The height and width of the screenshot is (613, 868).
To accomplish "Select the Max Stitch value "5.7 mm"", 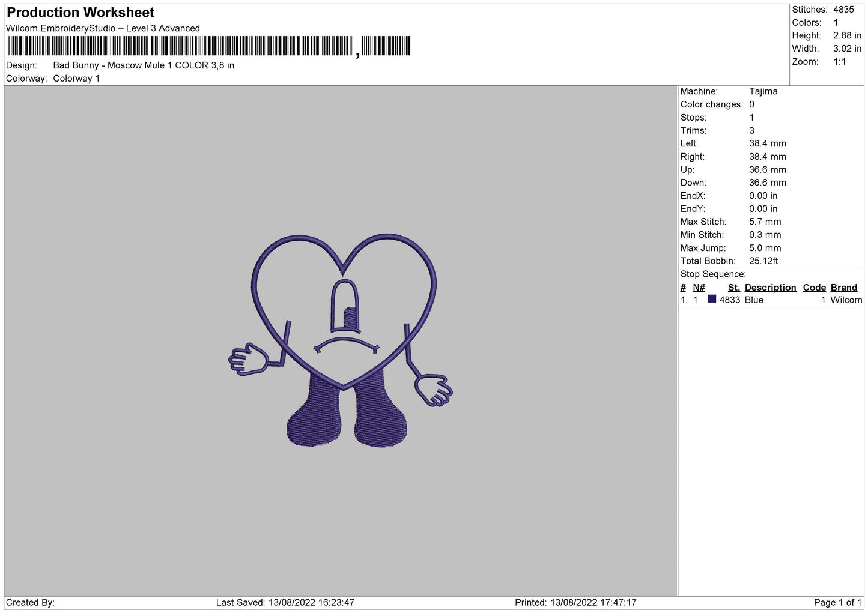I will pyautogui.click(x=765, y=222).
